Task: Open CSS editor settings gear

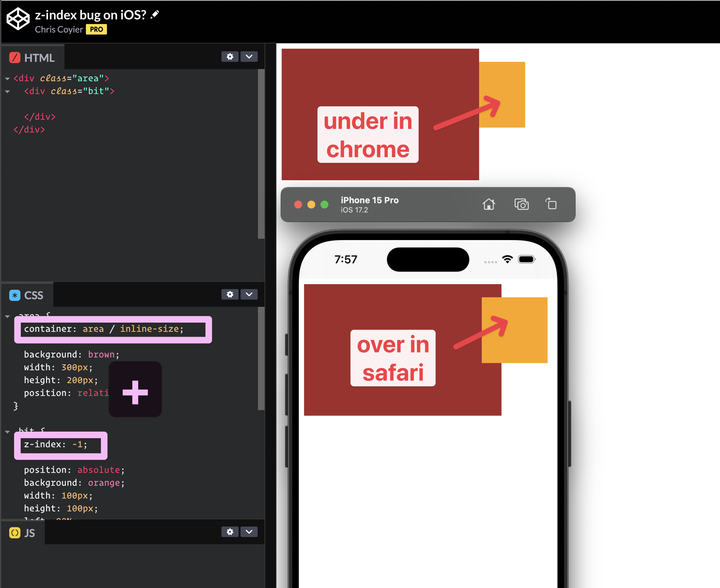Action: (x=230, y=294)
